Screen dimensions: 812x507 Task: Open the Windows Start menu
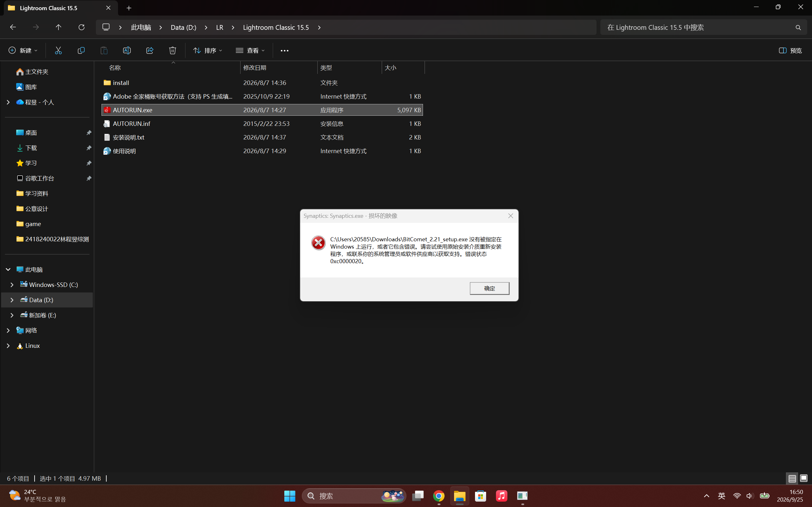(290, 496)
